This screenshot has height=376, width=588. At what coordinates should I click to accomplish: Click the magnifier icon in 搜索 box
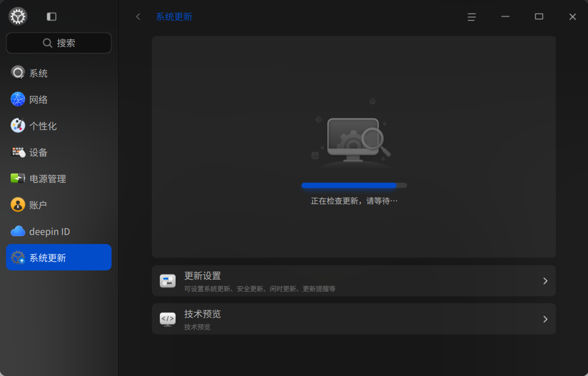[47, 43]
